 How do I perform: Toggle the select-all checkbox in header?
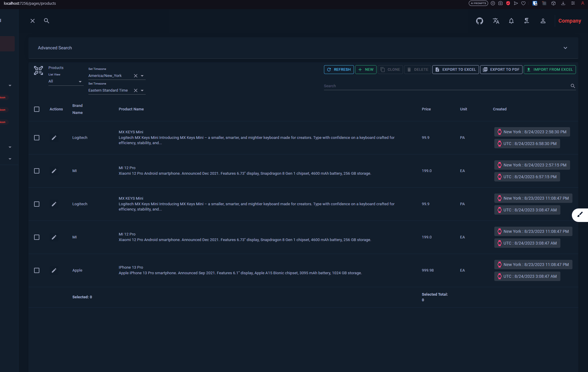tap(37, 109)
